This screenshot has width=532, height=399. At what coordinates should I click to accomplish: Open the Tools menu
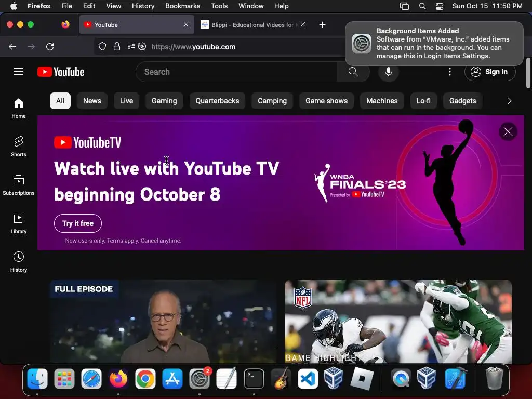tap(219, 6)
